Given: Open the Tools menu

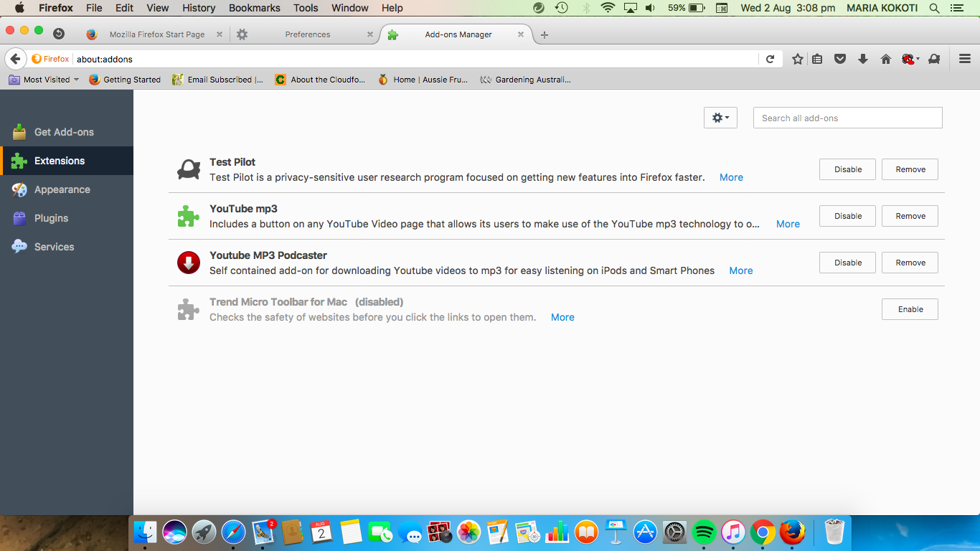Looking at the screenshot, I should [306, 8].
